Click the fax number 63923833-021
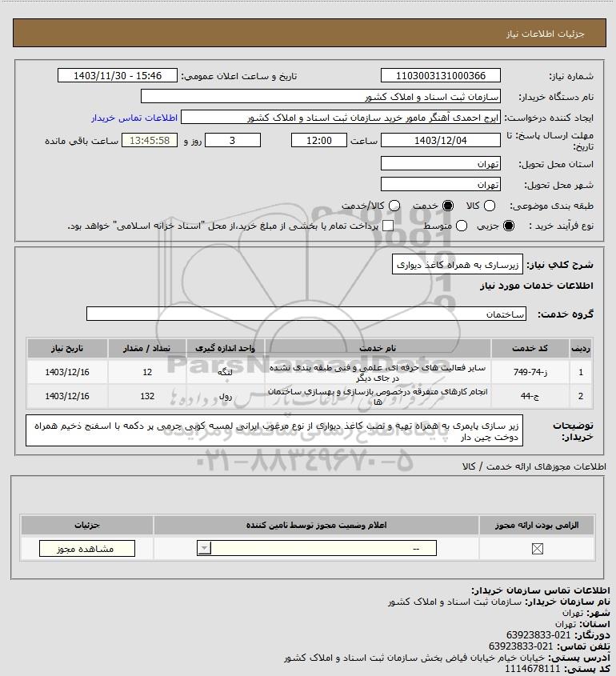The width and height of the screenshot is (616, 676). pyautogui.click(x=538, y=634)
